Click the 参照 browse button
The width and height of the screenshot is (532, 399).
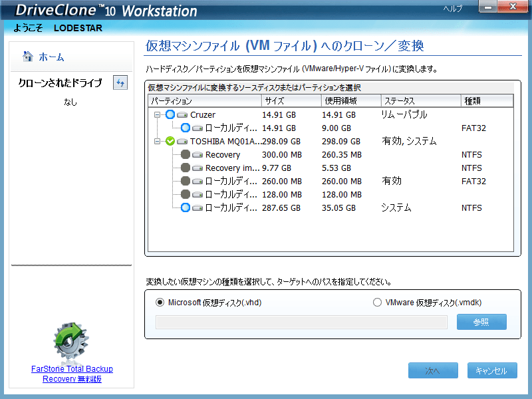tap(481, 321)
